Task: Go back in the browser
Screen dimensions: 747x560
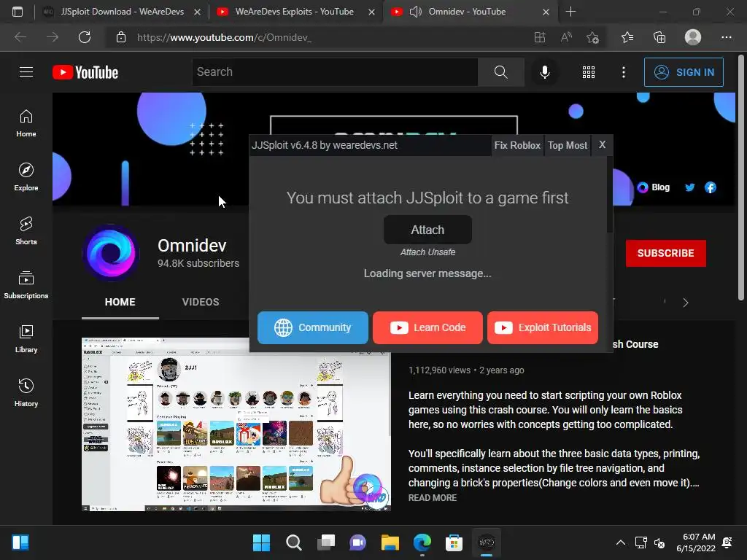Action: 20,37
